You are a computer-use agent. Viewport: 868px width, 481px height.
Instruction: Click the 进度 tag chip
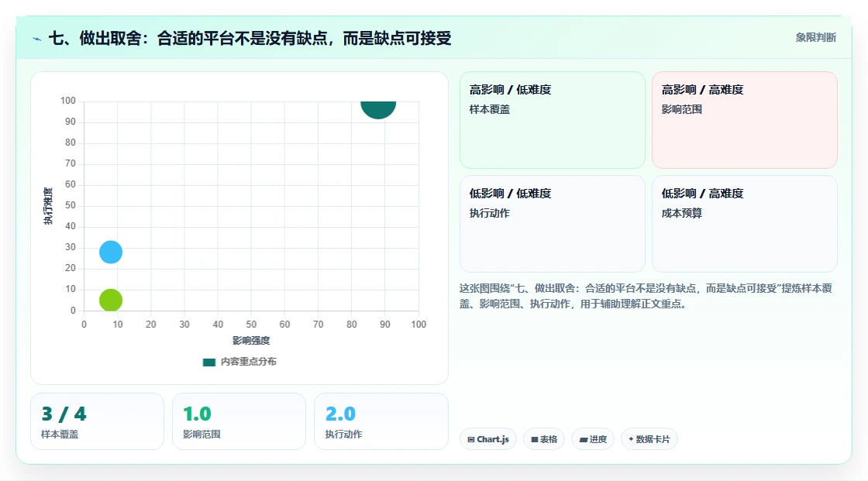(593, 439)
